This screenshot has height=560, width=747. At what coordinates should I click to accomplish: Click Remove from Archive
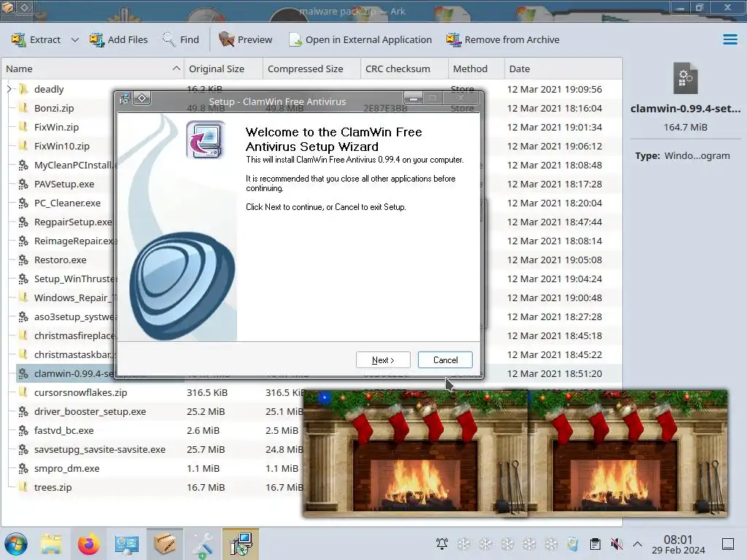pyautogui.click(x=503, y=39)
